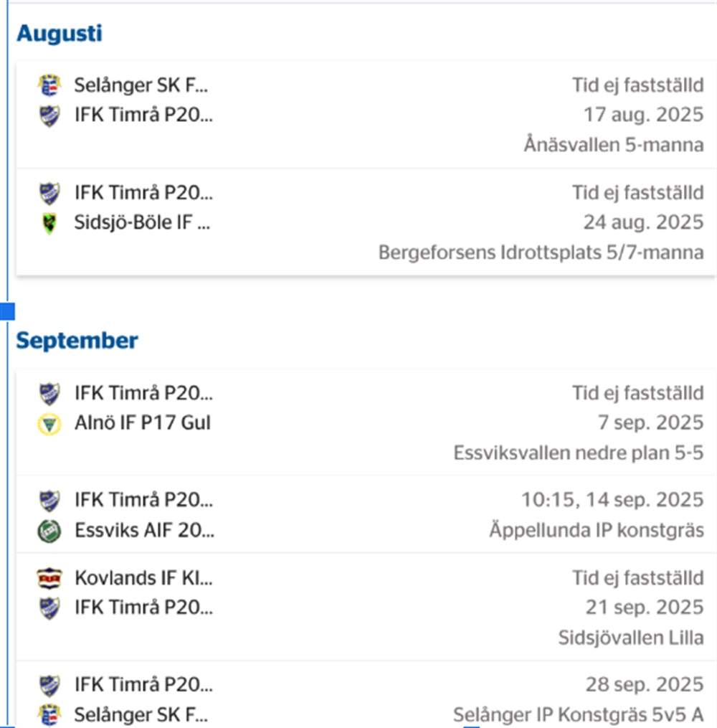Click the Kovlands IF club logo
This screenshot has width=717, height=728.
pos(49,578)
